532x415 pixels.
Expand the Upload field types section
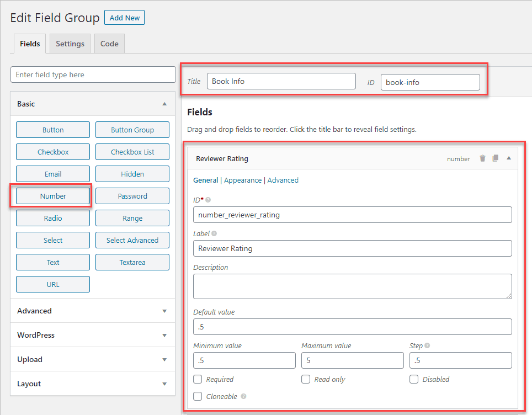pos(164,360)
